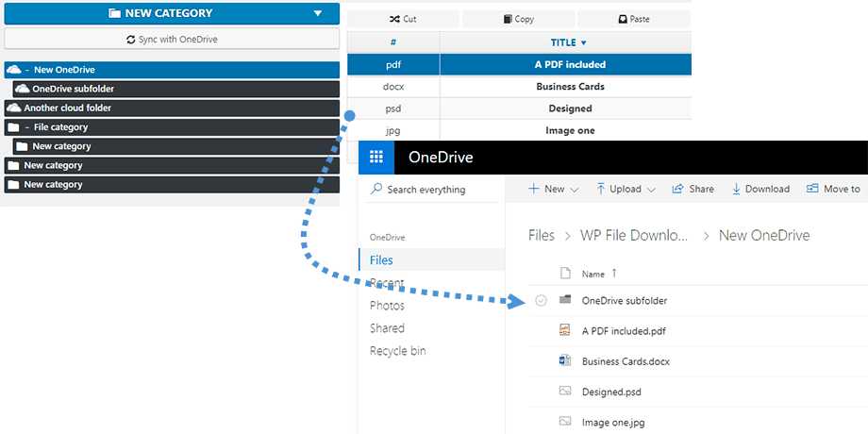Screen dimensions: 868x434
Task: Click the jpg type cell
Action: point(393,130)
